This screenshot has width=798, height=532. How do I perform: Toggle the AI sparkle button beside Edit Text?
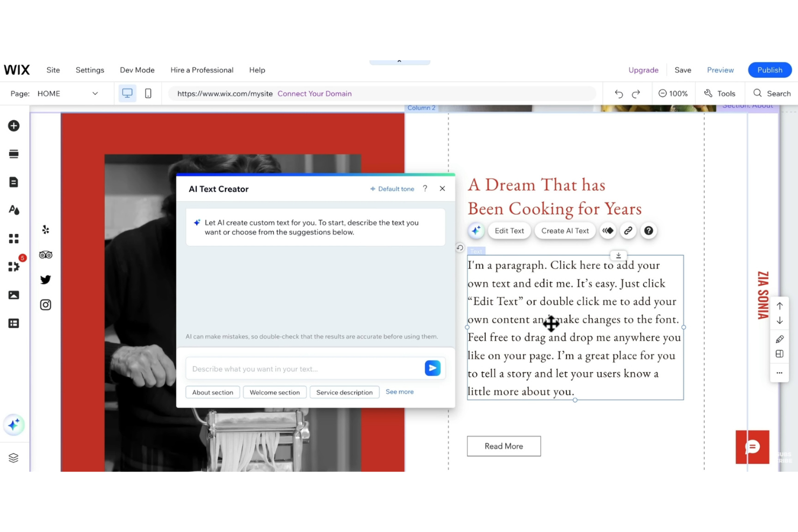pyautogui.click(x=476, y=231)
